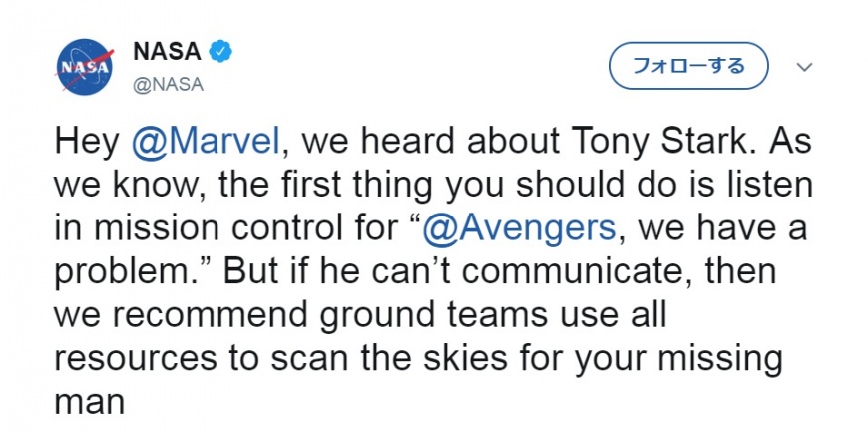Open the @Avengers mention link

tap(520, 228)
